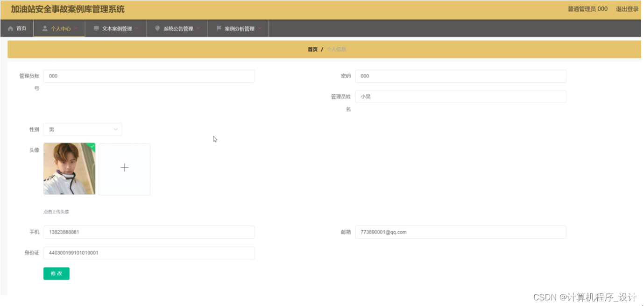The image size is (644, 306).
Task: Expand the 个人中心 menu arrow
Action: tap(76, 28)
